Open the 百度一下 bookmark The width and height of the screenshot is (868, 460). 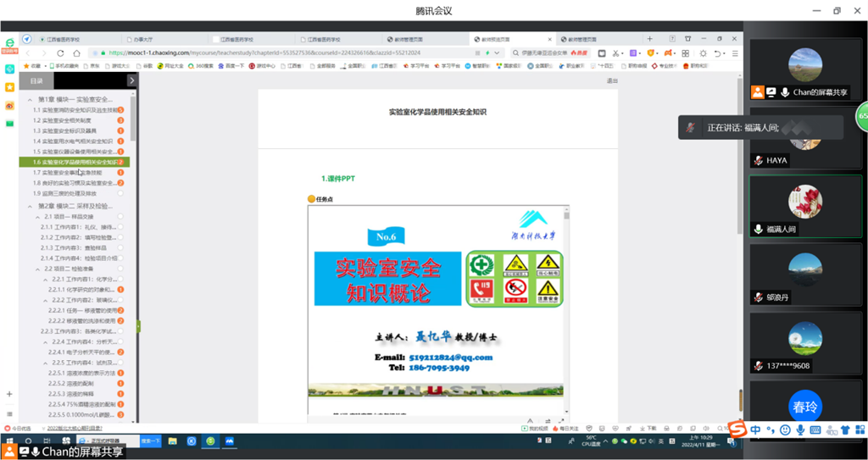click(x=230, y=65)
